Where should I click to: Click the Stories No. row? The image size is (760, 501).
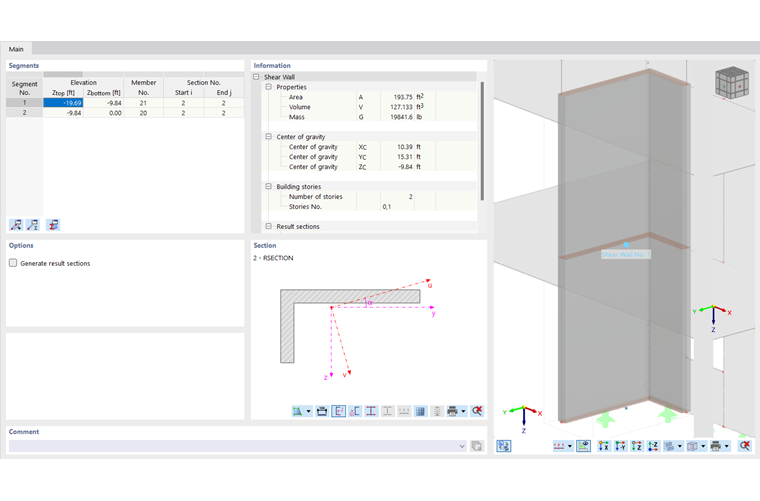pos(369,206)
